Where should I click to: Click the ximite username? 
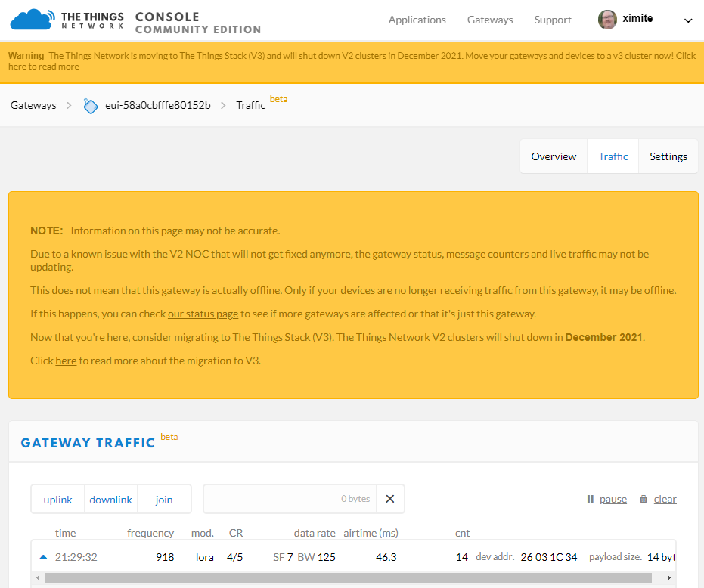coord(637,19)
